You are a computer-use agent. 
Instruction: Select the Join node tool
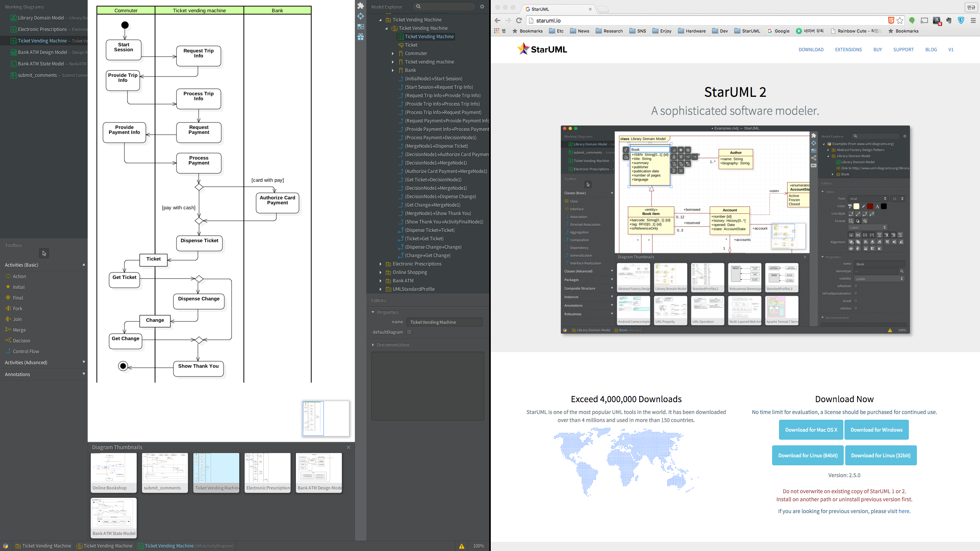17,319
